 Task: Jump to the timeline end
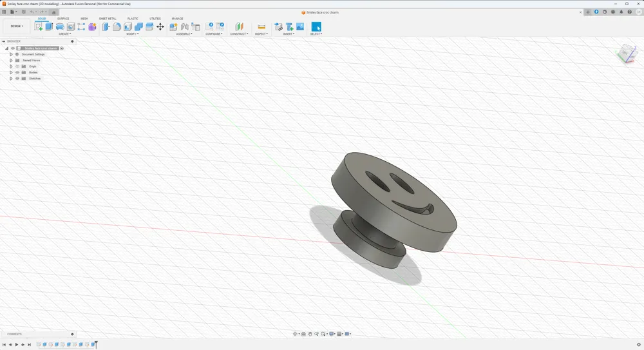tap(29, 345)
